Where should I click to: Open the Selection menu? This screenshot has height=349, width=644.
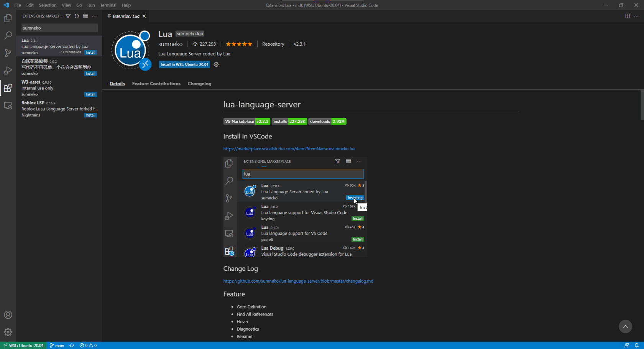48,5
